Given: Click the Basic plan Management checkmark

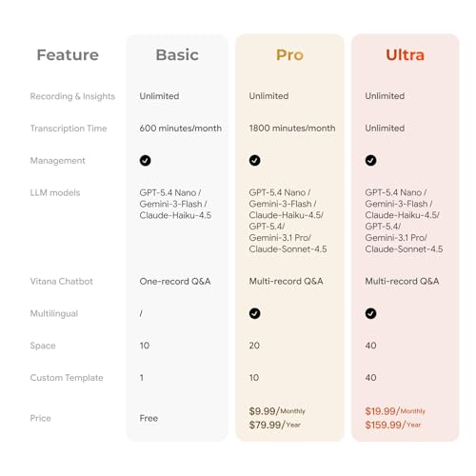Looking at the screenshot, I should pyautogui.click(x=145, y=160).
